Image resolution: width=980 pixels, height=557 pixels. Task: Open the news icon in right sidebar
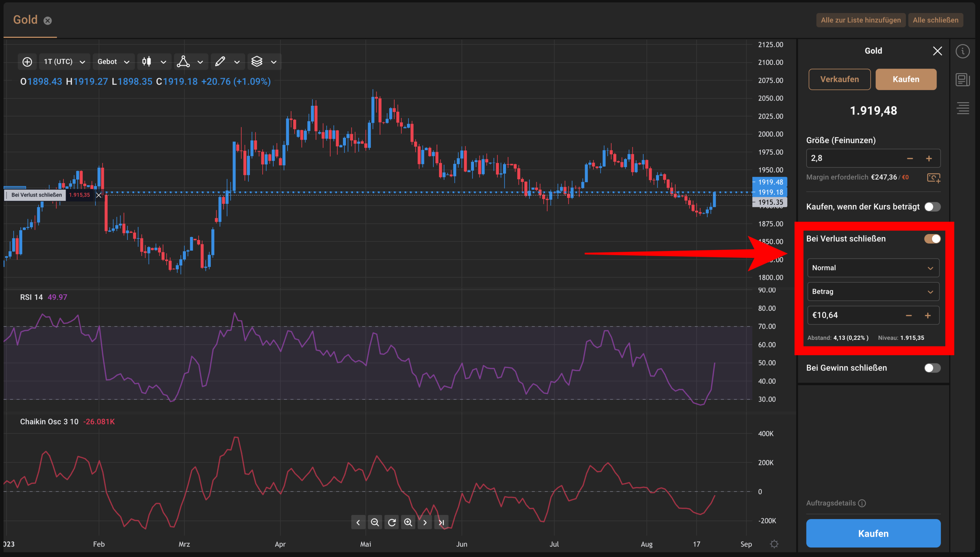point(962,80)
